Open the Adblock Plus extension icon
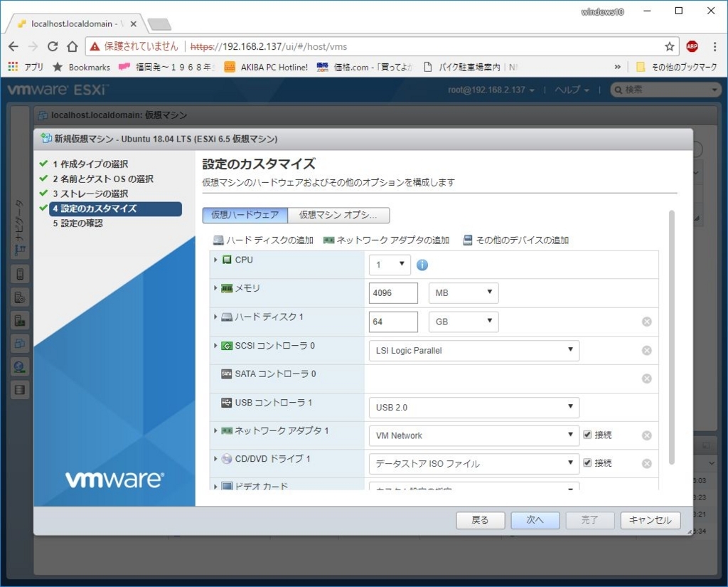 coord(692,46)
